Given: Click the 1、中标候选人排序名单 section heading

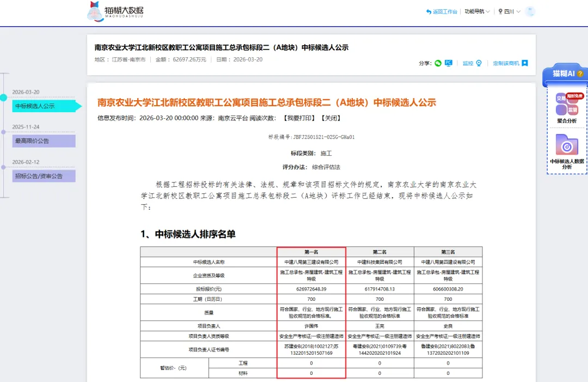Looking at the screenshot, I should pos(188,234).
